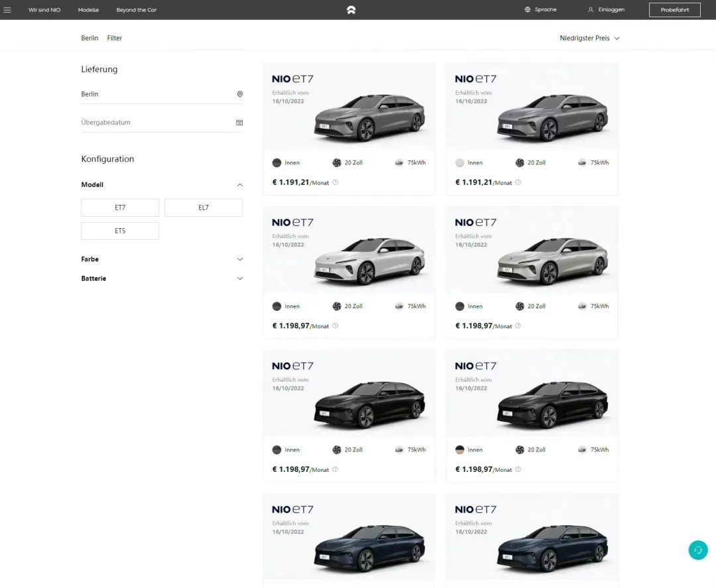This screenshot has width=716, height=588.
Task: Click price info icon on black ET7 with dark interior
Action: point(335,469)
